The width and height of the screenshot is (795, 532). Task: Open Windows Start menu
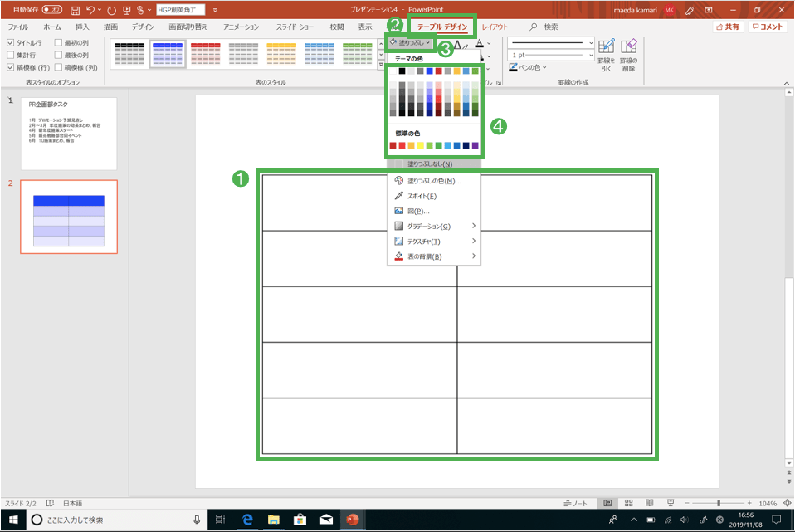[13, 520]
